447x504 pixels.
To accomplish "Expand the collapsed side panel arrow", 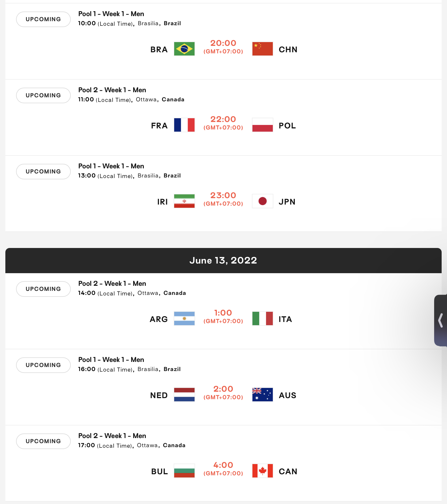I will click(x=441, y=320).
